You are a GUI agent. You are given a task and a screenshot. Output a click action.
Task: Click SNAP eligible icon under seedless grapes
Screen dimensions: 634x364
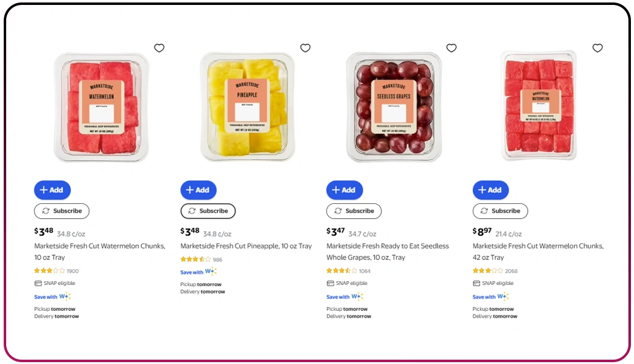(330, 283)
